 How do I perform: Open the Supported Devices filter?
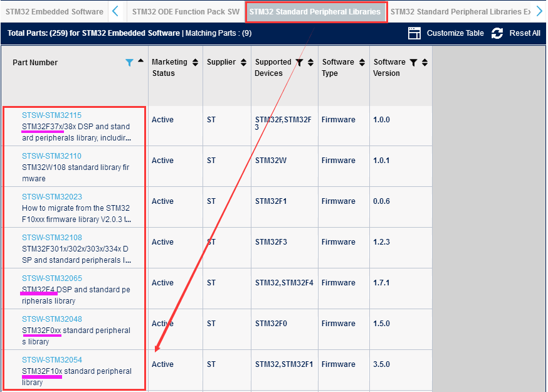point(300,62)
